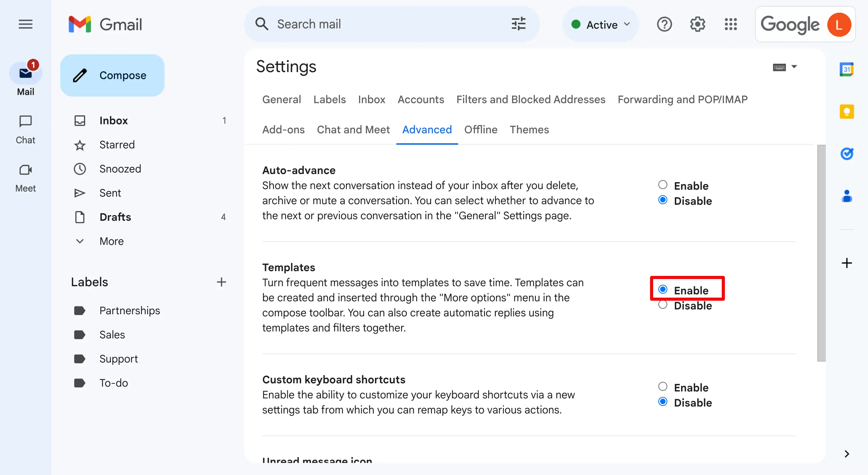
Task: Click the Settings gear icon
Action: [697, 24]
